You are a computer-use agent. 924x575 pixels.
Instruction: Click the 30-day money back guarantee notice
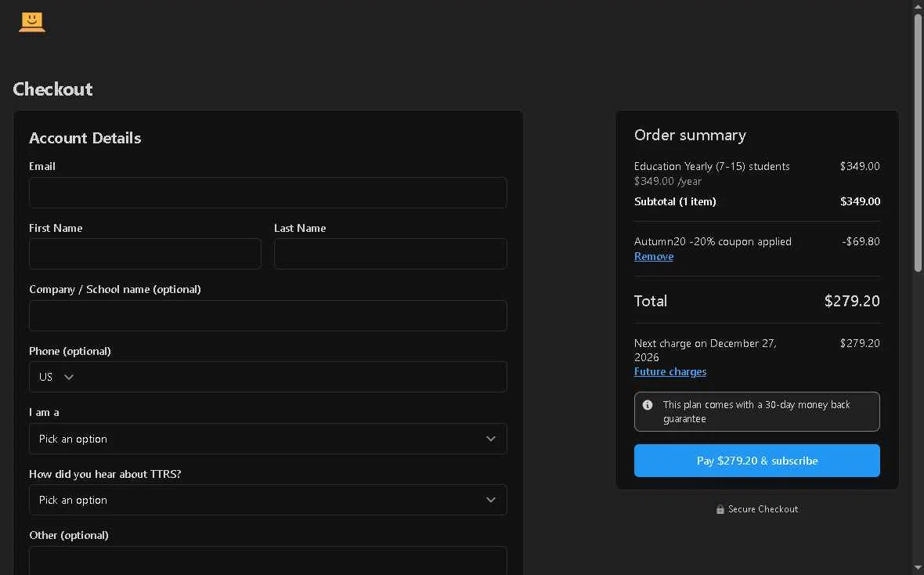[756, 411]
